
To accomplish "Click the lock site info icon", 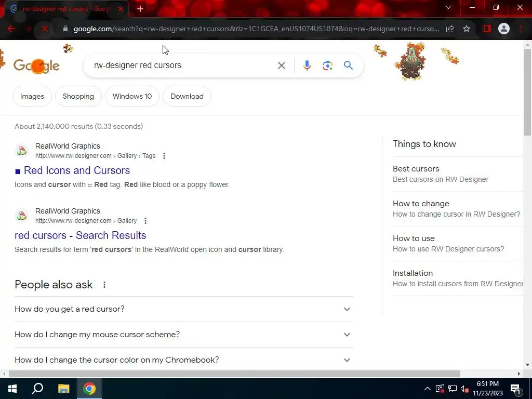I will point(65,29).
